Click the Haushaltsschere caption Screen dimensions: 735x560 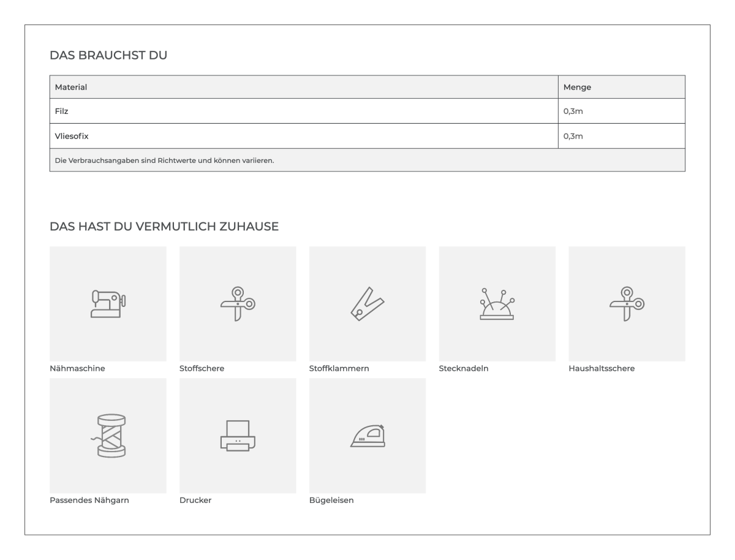coord(601,369)
